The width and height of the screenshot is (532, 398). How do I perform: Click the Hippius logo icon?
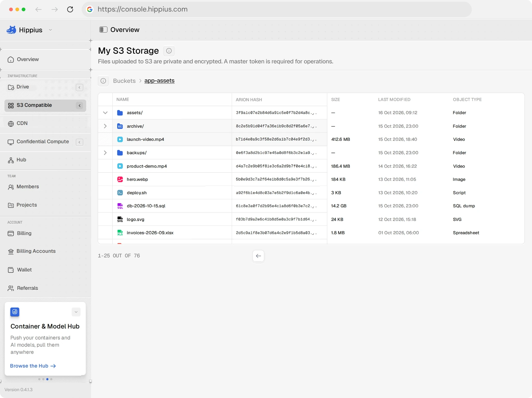click(11, 30)
